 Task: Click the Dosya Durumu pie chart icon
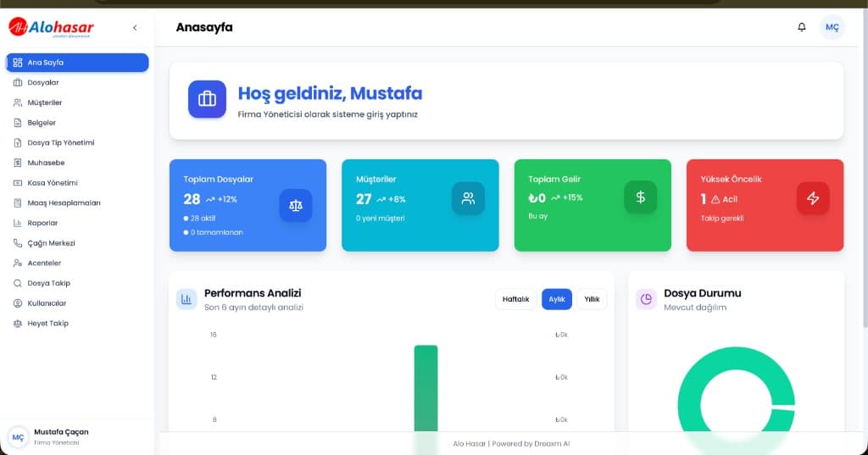(646, 299)
